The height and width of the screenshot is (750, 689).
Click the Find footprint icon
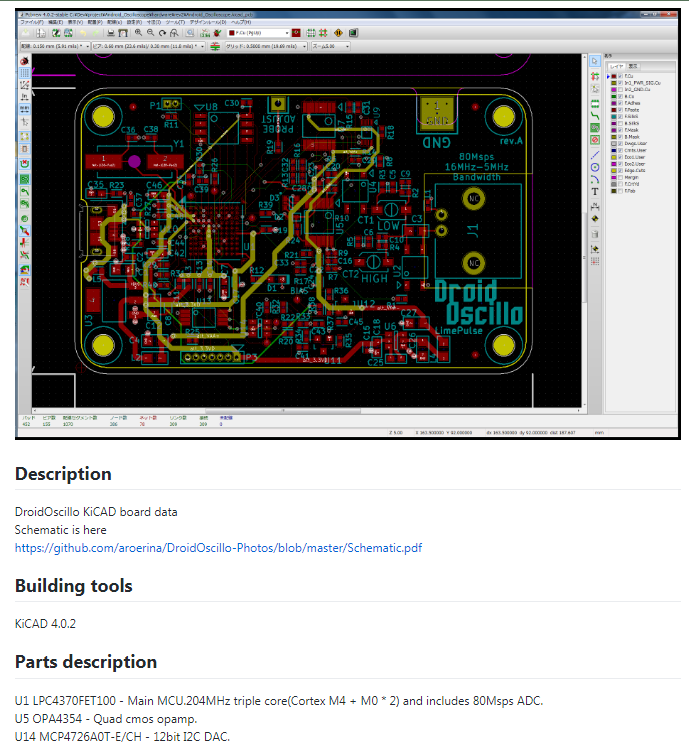tap(189, 33)
